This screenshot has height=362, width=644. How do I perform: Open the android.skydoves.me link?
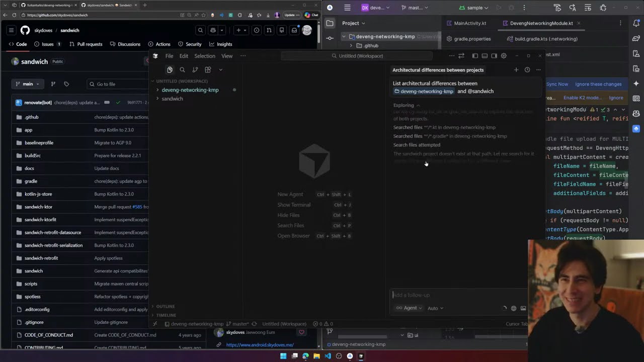click(260, 345)
